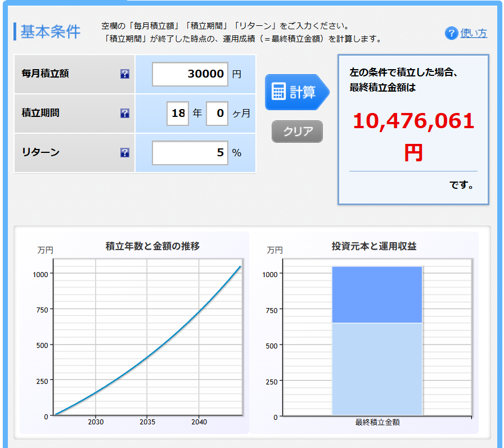Click the 積立年数と金額の推移 chart title

pos(152,246)
